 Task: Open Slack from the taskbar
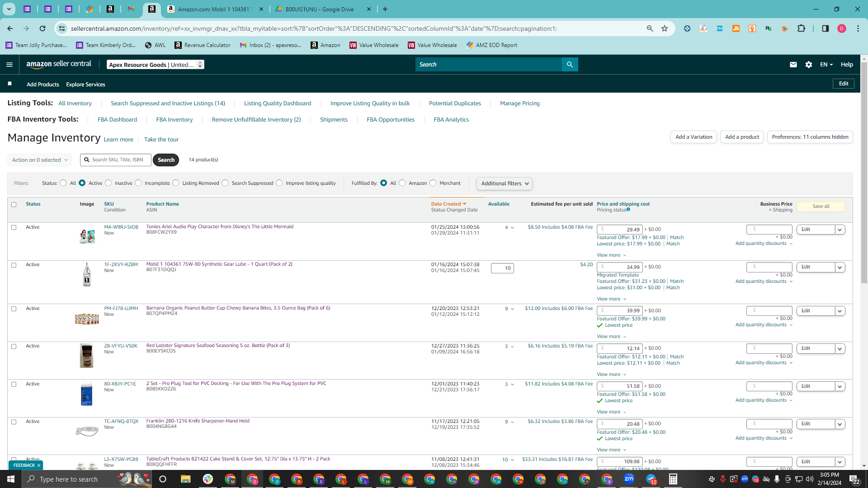point(208,479)
